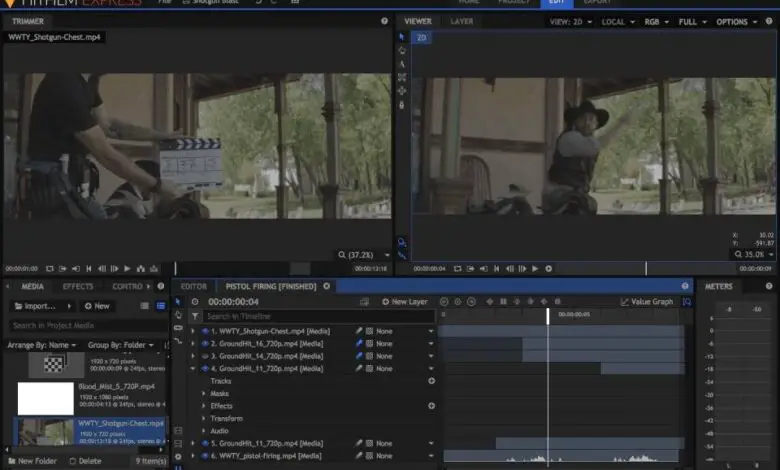Select the orbit tool in Viewer toolbar

point(402,91)
